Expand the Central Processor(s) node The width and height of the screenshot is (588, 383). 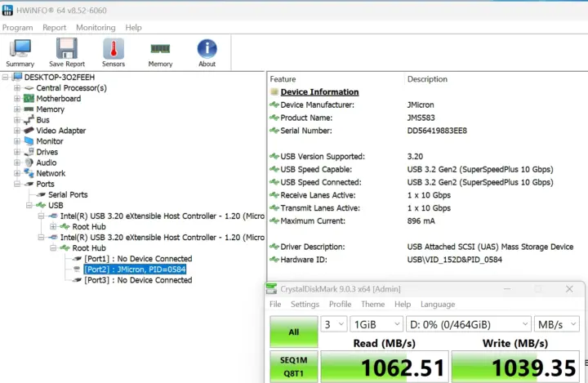[x=17, y=87]
